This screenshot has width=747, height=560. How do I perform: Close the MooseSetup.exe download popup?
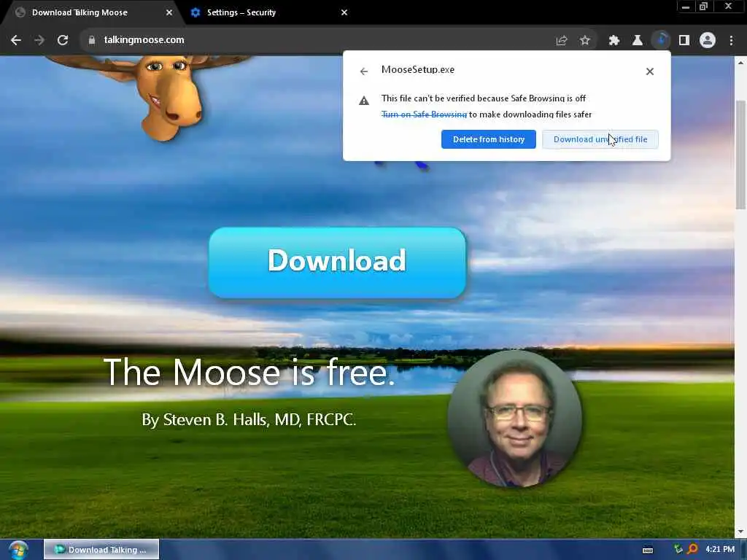(x=650, y=71)
